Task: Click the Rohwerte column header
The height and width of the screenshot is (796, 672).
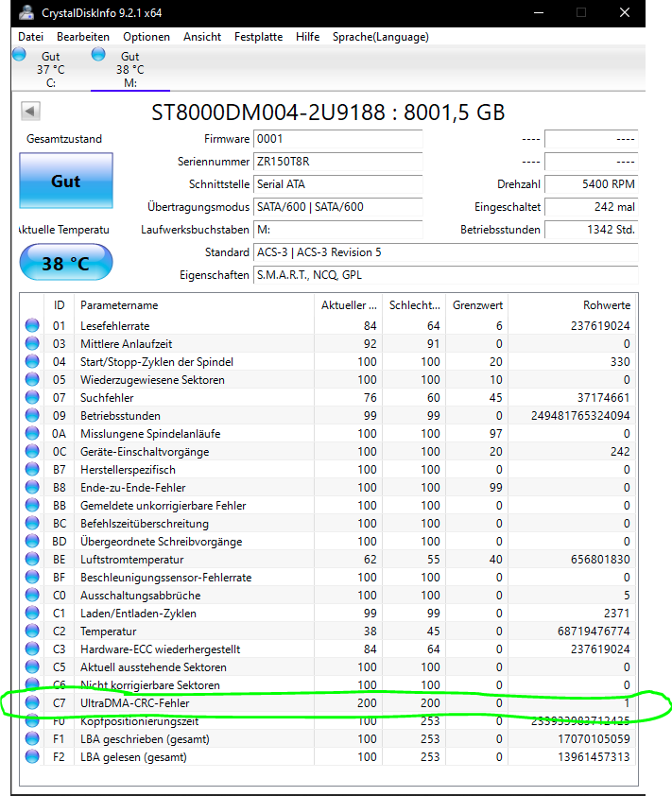Action: [573, 305]
